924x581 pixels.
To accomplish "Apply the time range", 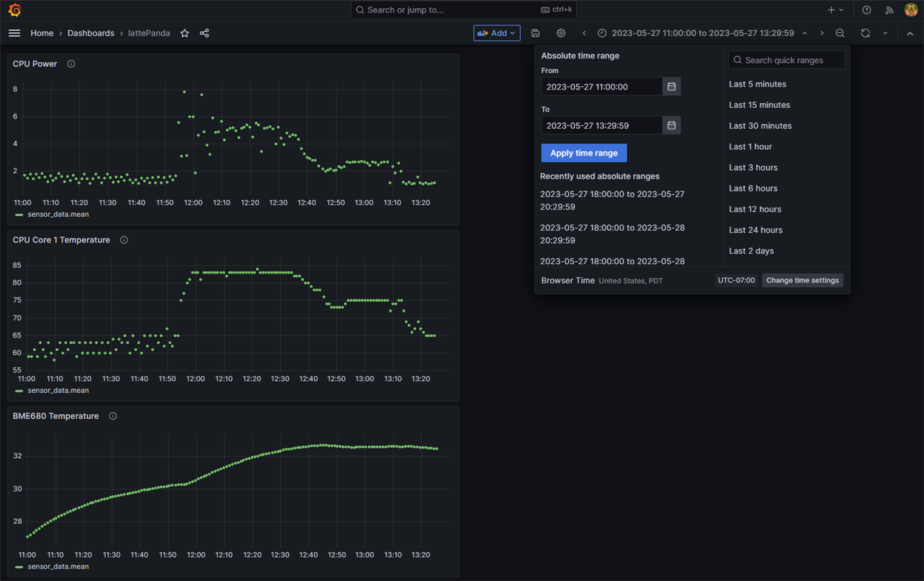I will coord(583,153).
